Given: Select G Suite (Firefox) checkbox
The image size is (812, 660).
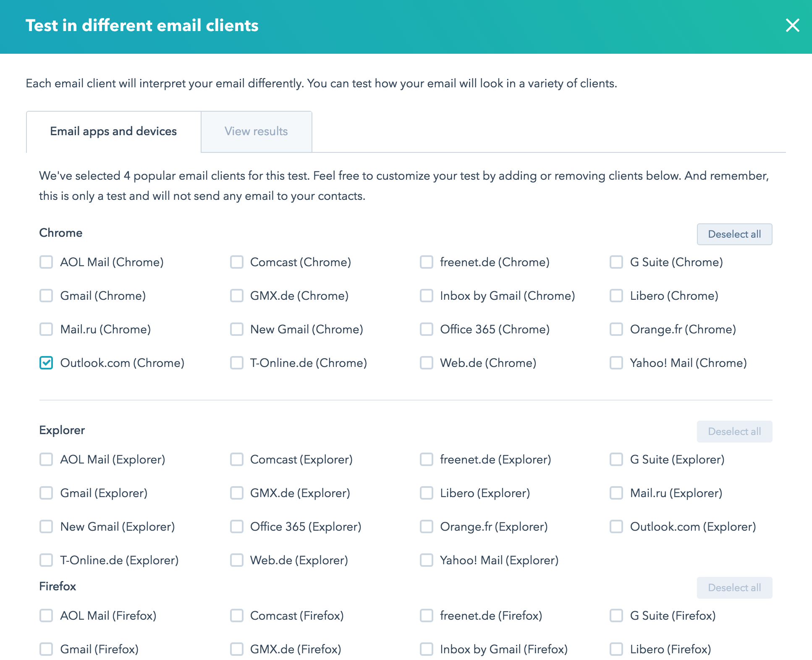Looking at the screenshot, I should point(616,615).
